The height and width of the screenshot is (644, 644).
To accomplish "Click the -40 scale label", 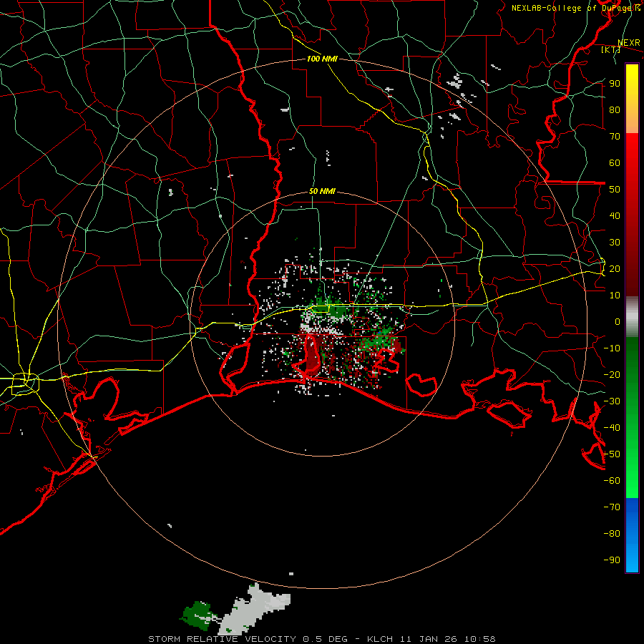I will [x=612, y=428].
